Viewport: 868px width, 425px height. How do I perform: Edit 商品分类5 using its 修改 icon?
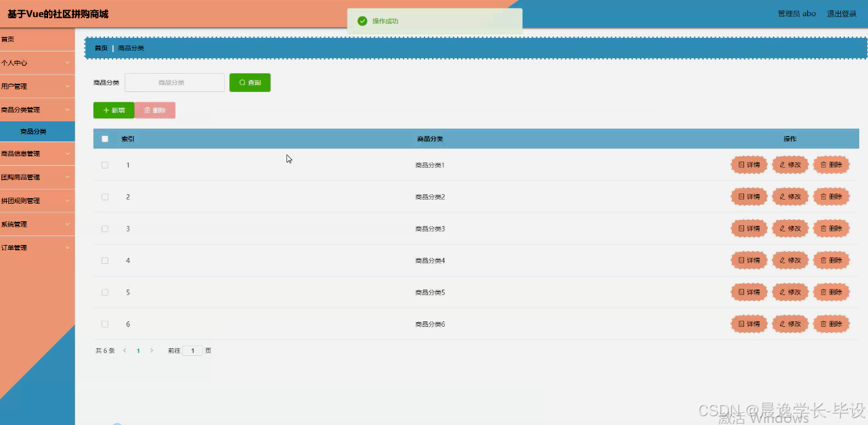click(789, 292)
